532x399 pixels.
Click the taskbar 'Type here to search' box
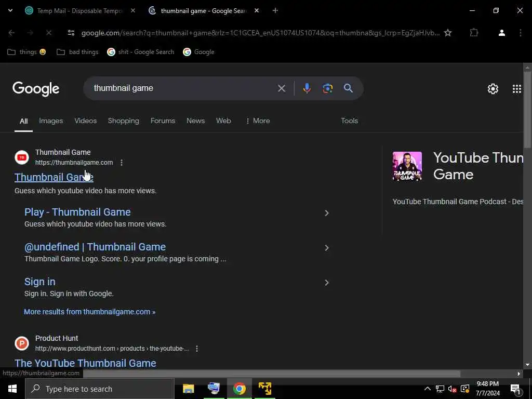click(99, 389)
